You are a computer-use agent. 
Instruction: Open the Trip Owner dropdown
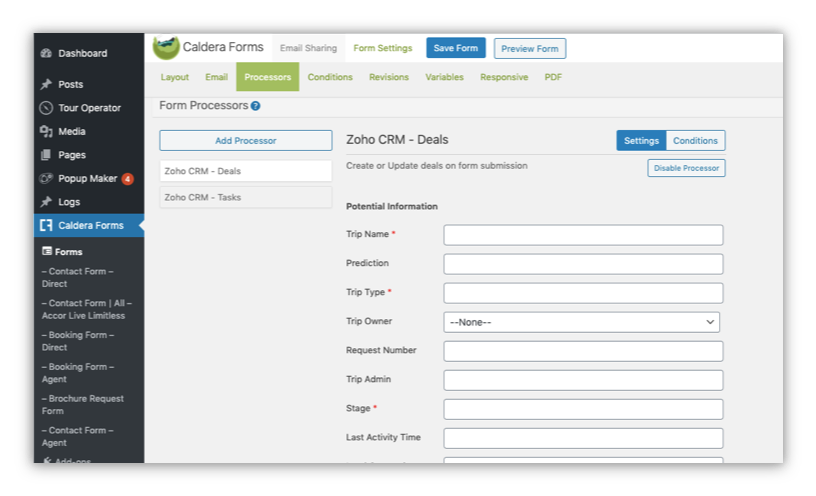(581, 322)
